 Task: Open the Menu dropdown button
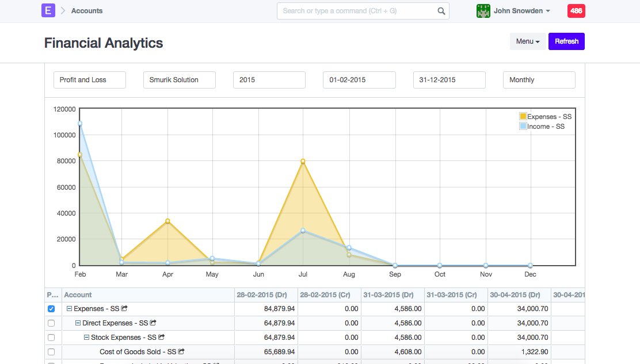527,41
